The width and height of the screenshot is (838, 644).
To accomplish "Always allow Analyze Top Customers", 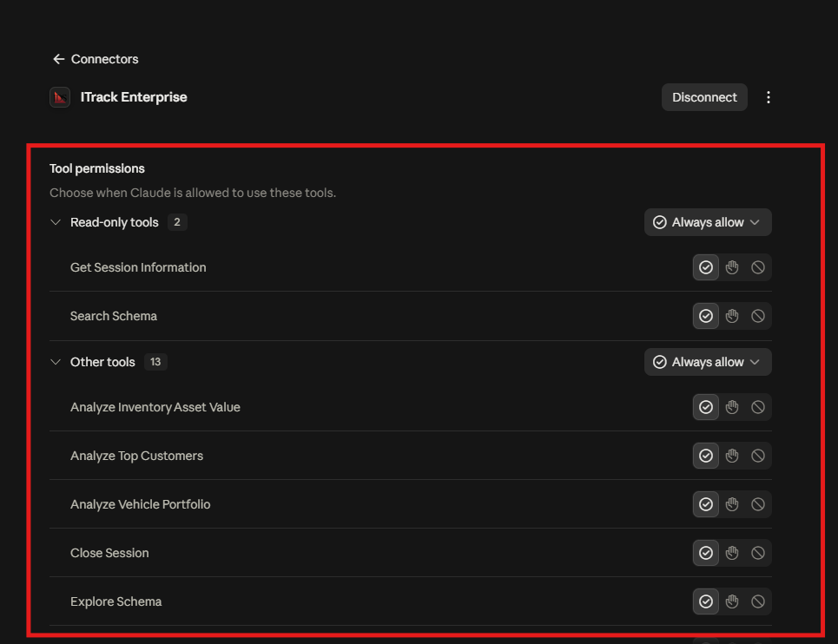I will pos(705,456).
